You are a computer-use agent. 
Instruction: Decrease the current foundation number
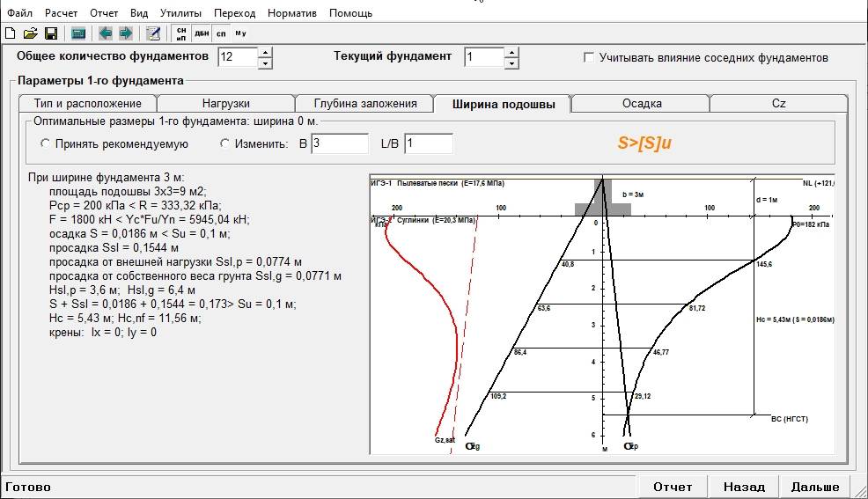coord(511,62)
